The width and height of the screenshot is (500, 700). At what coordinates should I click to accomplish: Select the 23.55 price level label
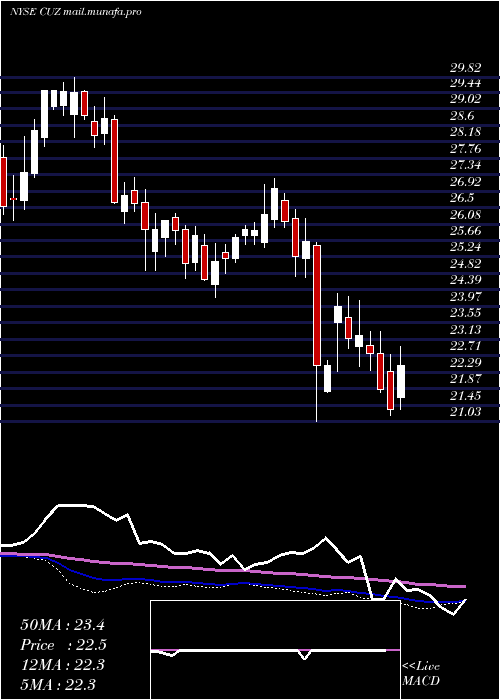point(466,313)
